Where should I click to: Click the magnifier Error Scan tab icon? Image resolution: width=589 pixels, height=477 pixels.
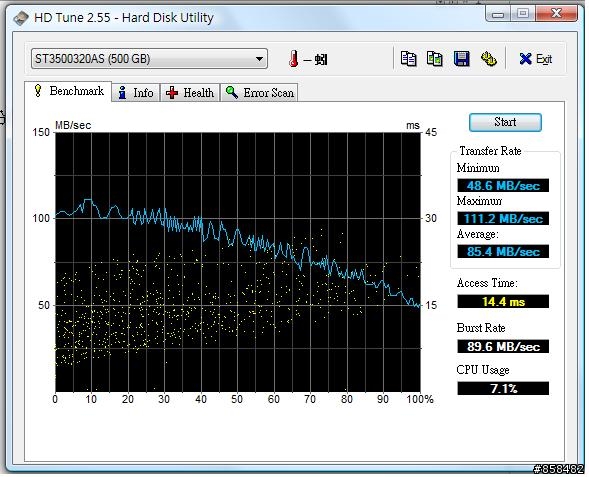[x=232, y=92]
